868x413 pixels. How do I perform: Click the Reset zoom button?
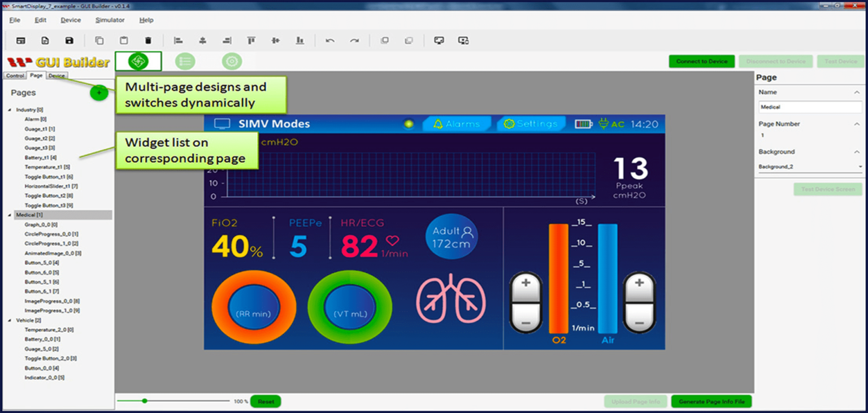pyautogui.click(x=265, y=401)
